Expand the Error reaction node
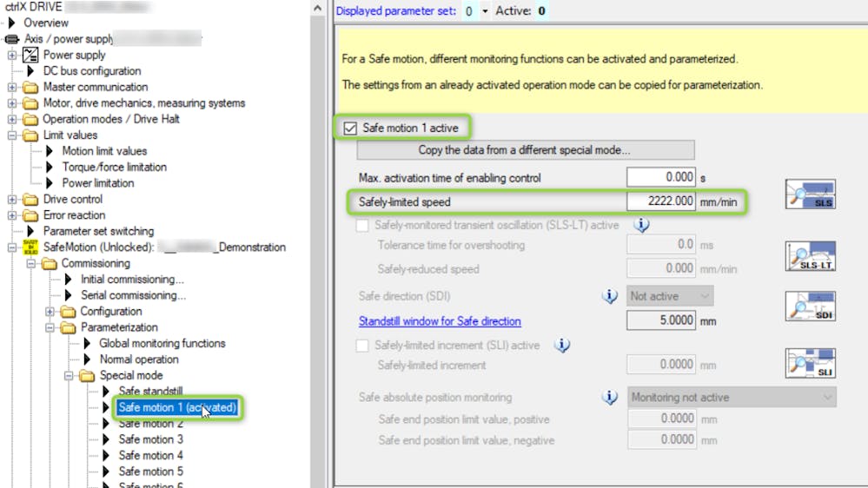Screen dimensions: 868x488 tap(11, 216)
